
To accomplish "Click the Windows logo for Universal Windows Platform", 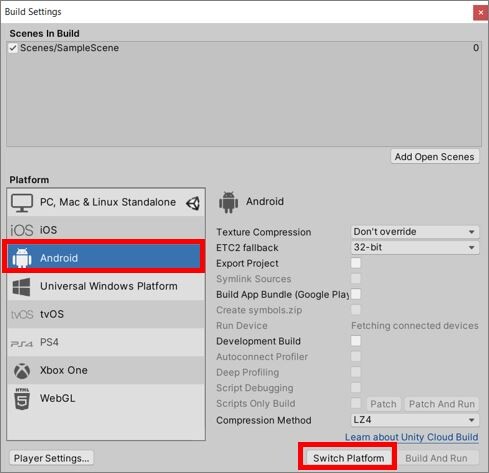I will [x=21, y=287].
